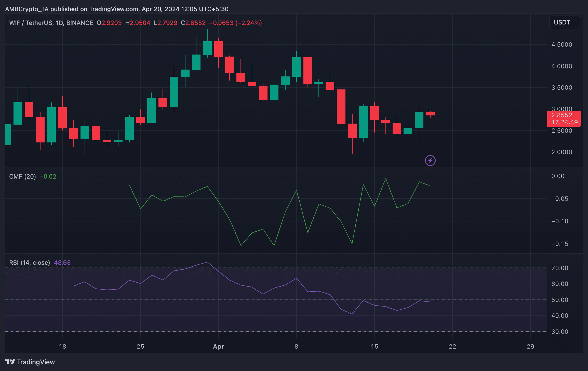Click the 2.0000 price axis label

tap(562, 152)
